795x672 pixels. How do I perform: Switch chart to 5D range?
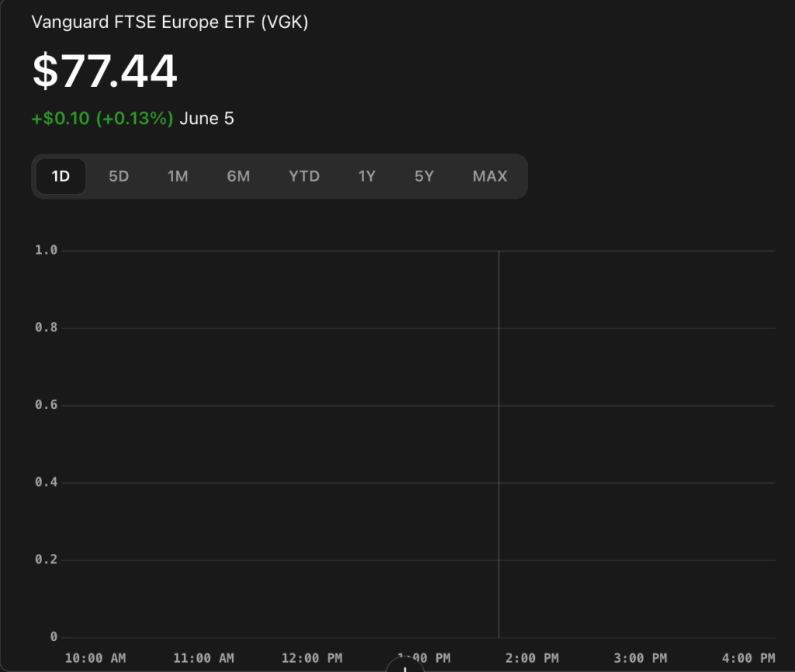[x=119, y=176]
